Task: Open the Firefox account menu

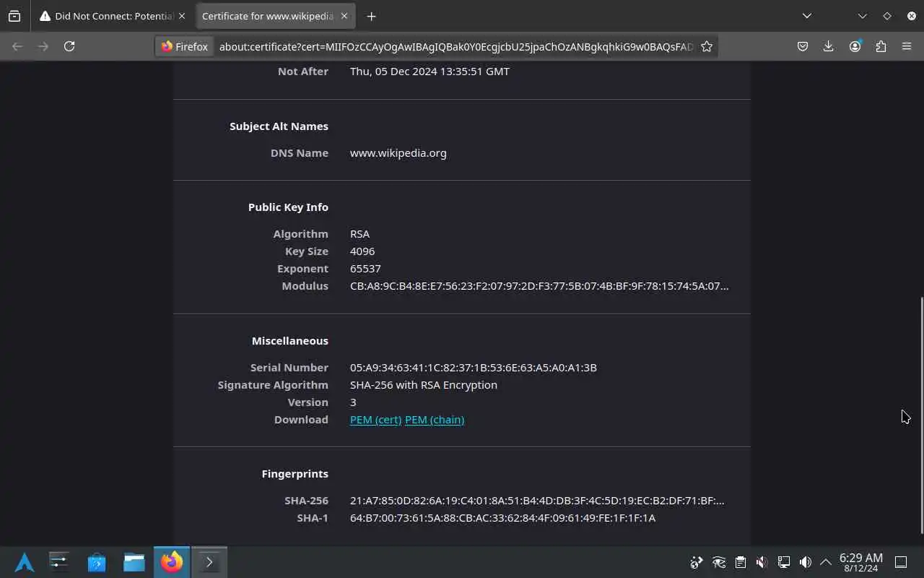Action: tap(855, 46)
